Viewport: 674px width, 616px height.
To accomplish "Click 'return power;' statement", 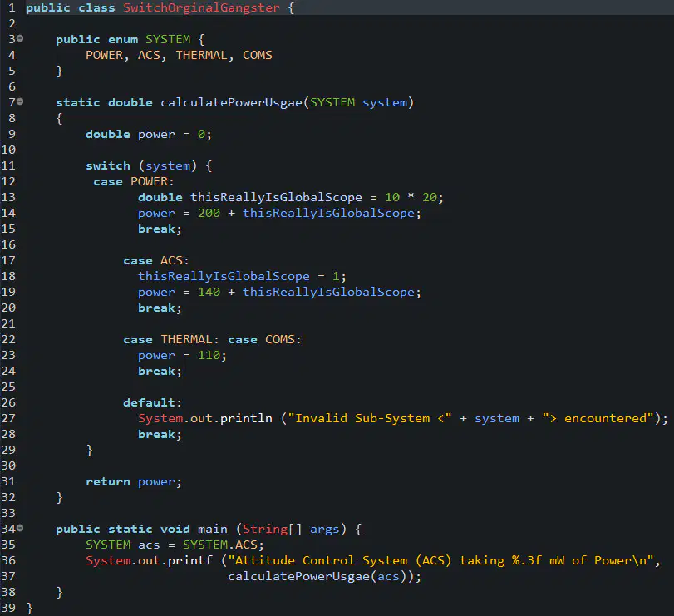I will click(134, 481).
